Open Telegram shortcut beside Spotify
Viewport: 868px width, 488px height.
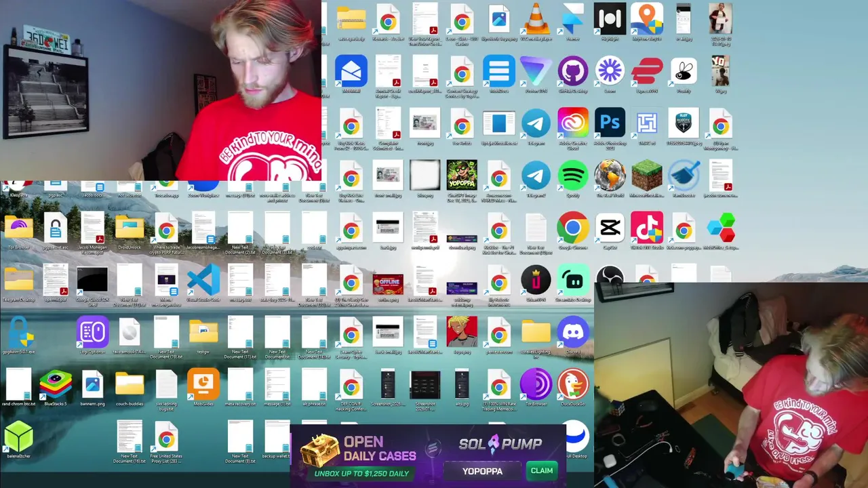536,176
